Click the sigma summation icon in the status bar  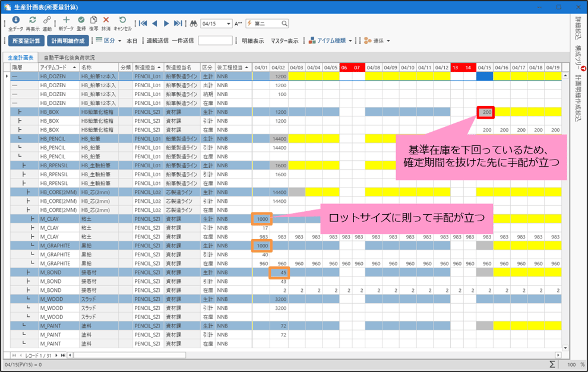[552, 364]
